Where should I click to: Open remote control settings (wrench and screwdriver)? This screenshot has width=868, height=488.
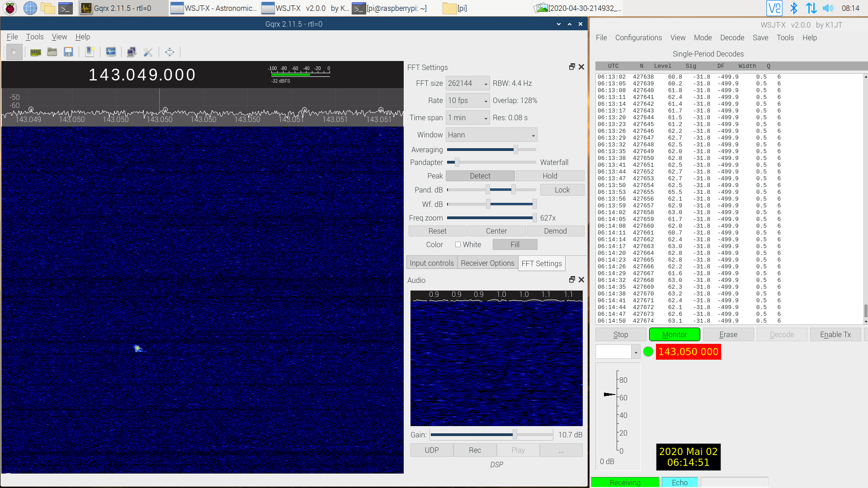click(x=148, y=52)
